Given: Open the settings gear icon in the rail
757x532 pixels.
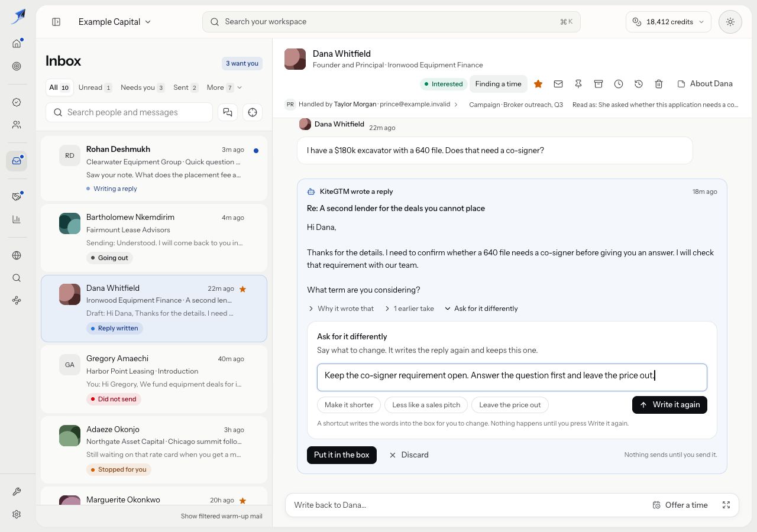Looking at the screenshot, I should click(x=17, y=514).
